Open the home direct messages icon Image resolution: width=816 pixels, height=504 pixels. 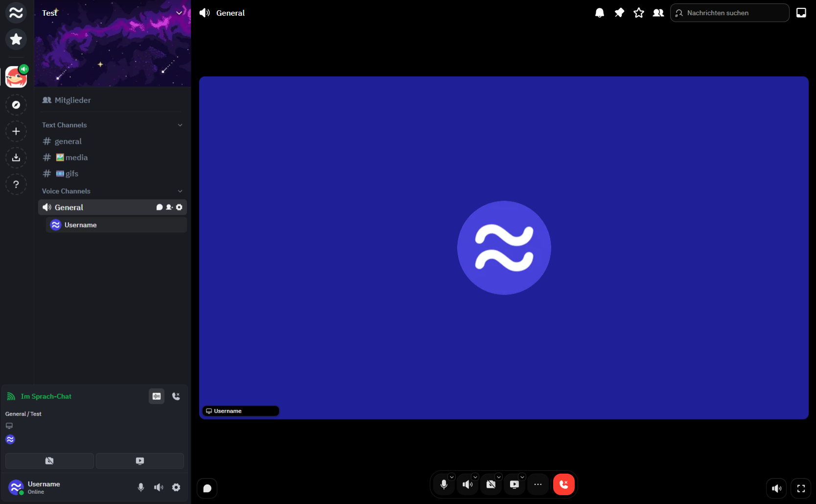point(16,13)
